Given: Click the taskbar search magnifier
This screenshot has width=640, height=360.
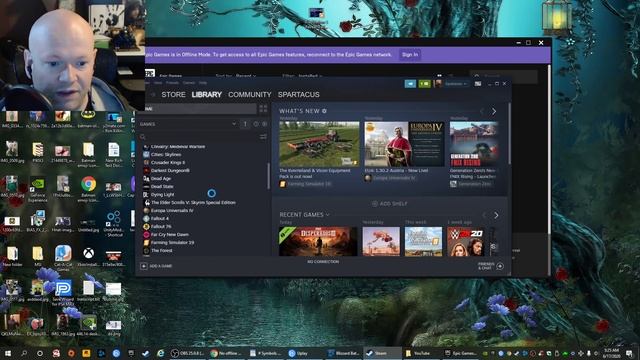Looking at the screenshot, I should [x=24, y=353].
